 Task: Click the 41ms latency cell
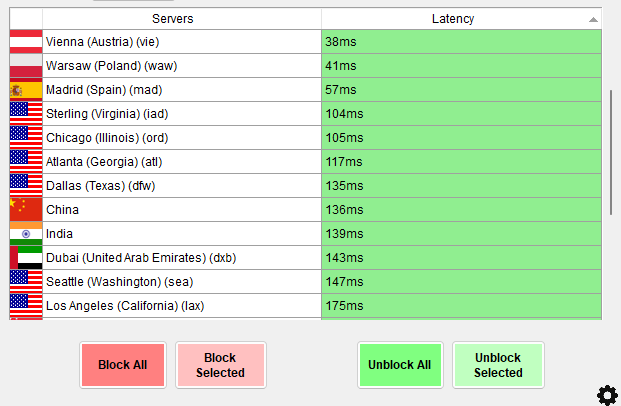coord(461,66)
